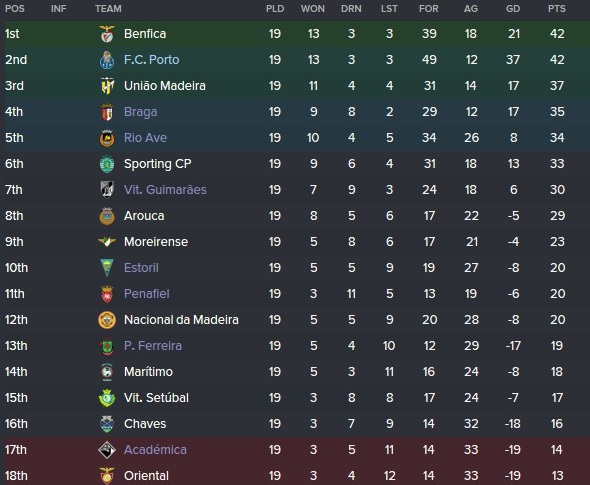The image size is (590, 485).
Task: Open the Estoril team link
Action: tap(141, 268)
